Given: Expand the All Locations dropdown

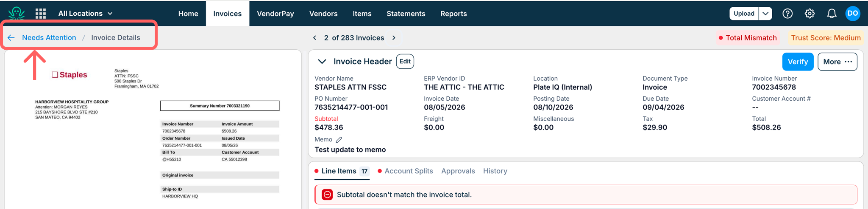Looking at the screenshot, I should (x=86, y=14).
